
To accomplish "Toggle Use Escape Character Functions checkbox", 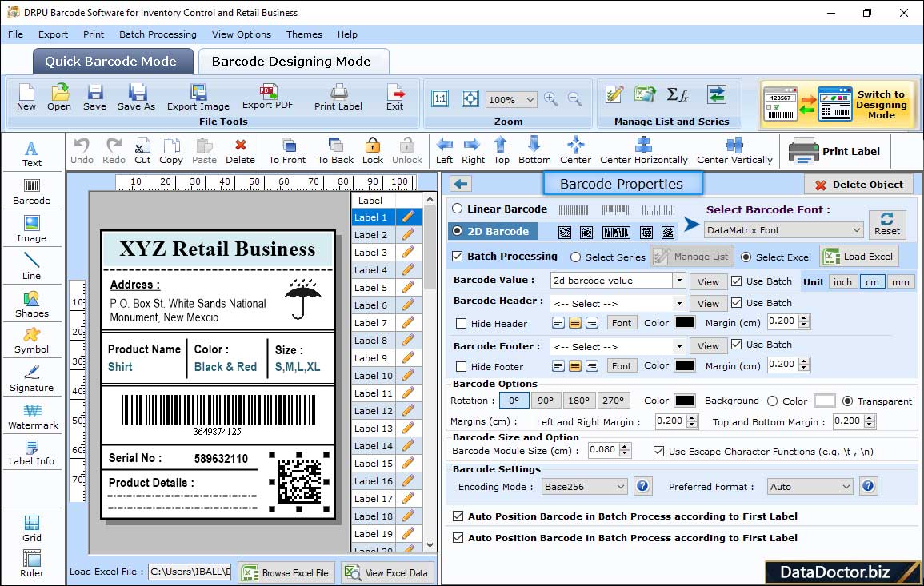I will coord(659,452).
